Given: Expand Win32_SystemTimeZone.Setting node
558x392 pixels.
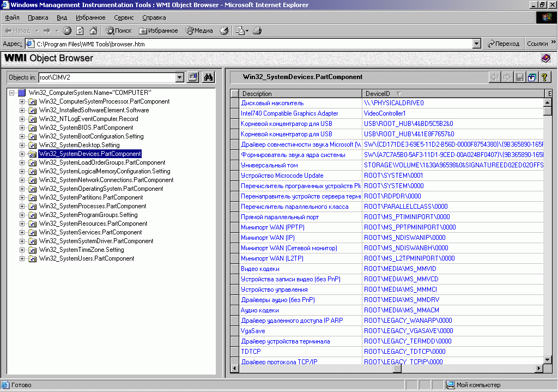Looking at the screenshot, I should tap(22, 250).
